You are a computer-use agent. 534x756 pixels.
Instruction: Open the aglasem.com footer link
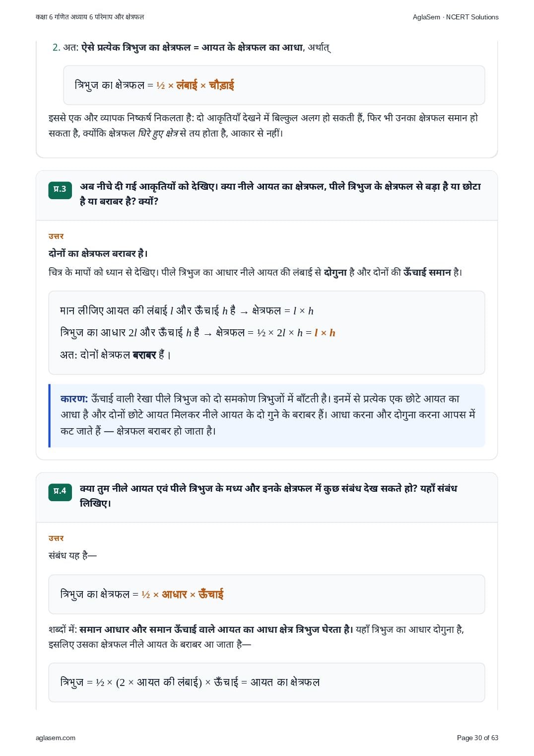click(x=56, y=738)
